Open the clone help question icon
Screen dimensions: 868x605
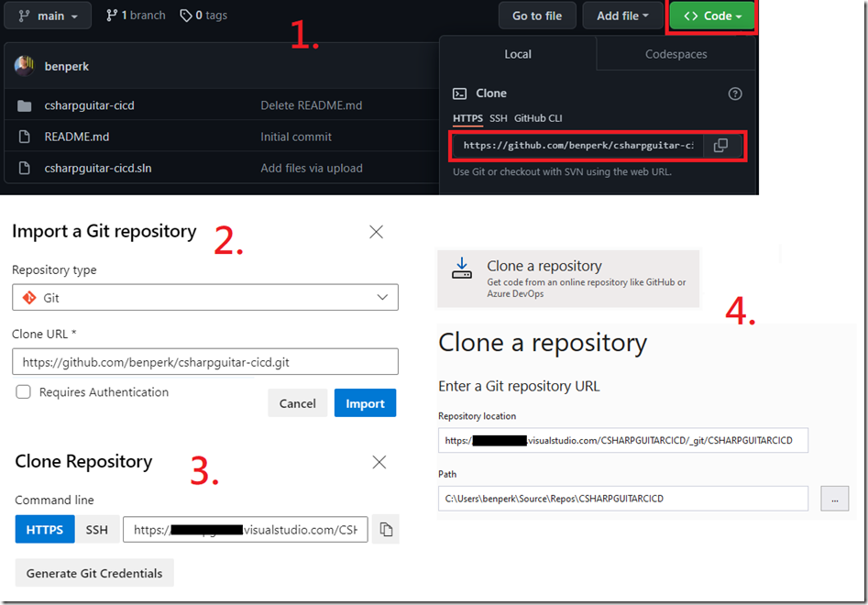[x=734, y=93]
